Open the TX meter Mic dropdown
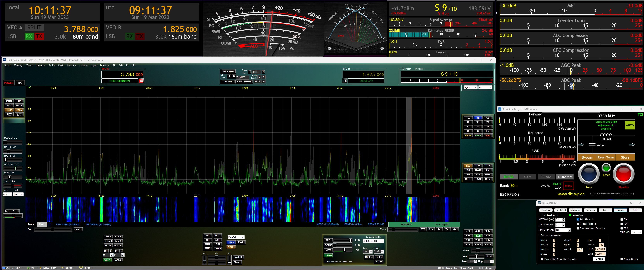 coord(485,87)
